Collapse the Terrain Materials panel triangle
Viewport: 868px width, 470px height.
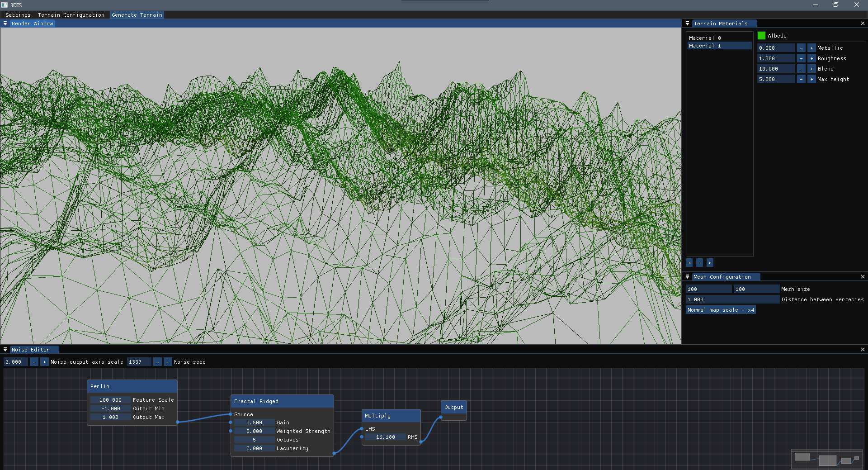pos(688,24)
